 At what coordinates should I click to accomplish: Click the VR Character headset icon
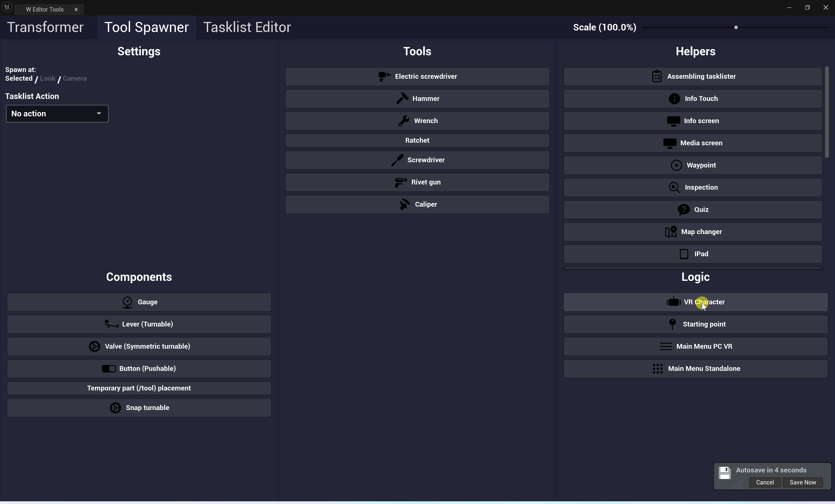click(673, 302)
